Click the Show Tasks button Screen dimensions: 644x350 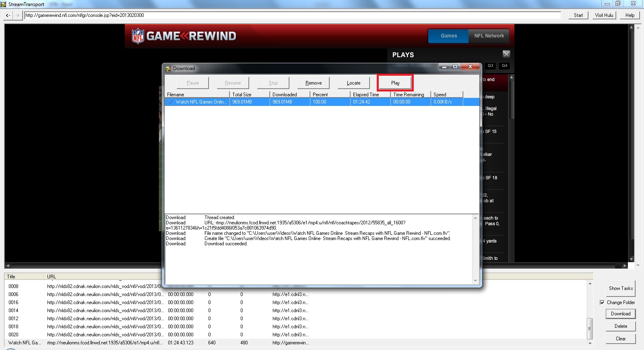click(621, 288)
